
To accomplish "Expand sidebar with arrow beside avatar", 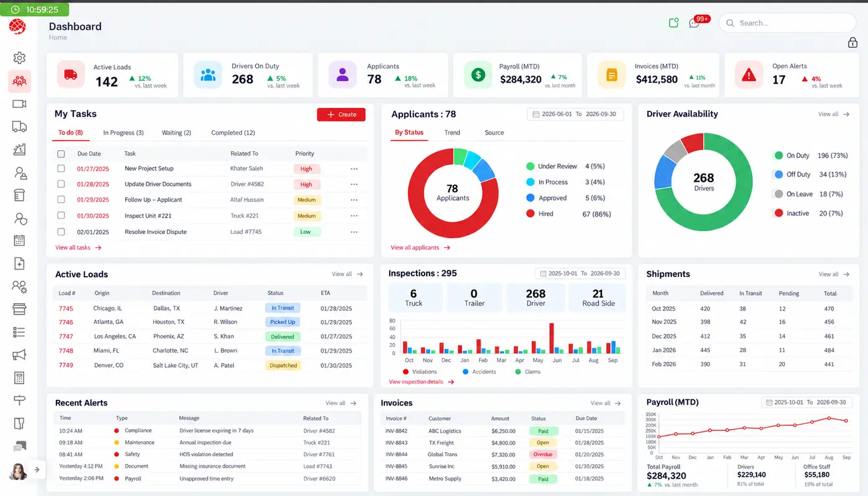I will point(37,469).
